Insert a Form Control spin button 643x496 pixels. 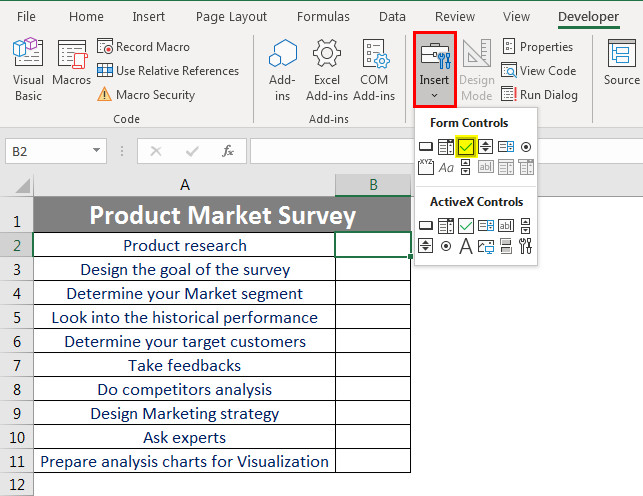pos(486,147)
